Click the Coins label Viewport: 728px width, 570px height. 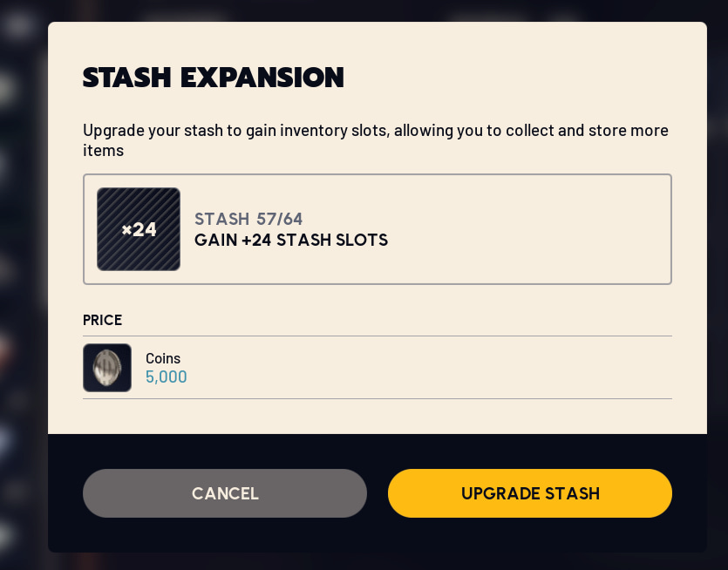[x=162, y=358]
